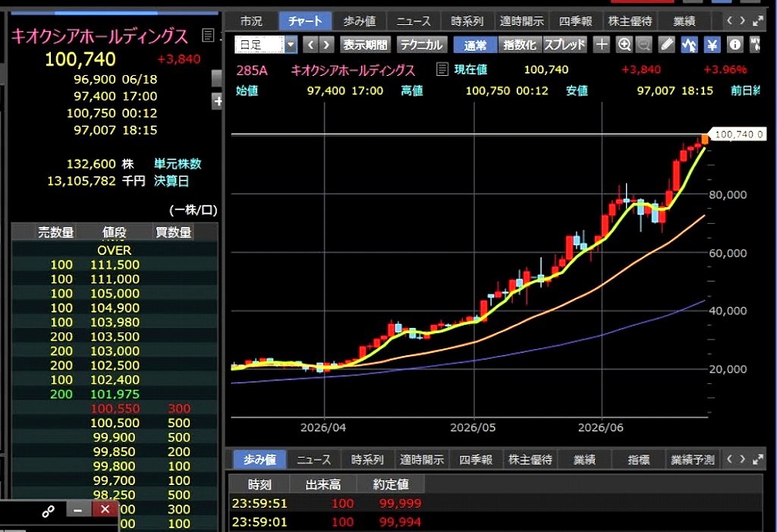Screen dimensions: 777x532
Task: Open document icon beside left panel stock name
Action: (x=208, y=35)
